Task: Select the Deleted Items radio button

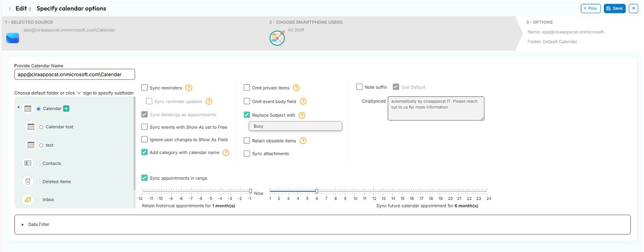Action: (x=38, y=182)
